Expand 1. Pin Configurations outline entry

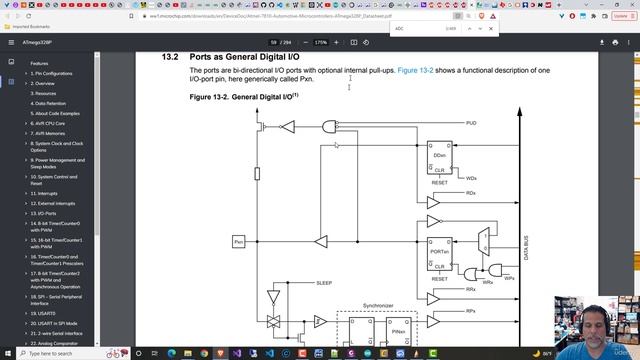(26, 73)
